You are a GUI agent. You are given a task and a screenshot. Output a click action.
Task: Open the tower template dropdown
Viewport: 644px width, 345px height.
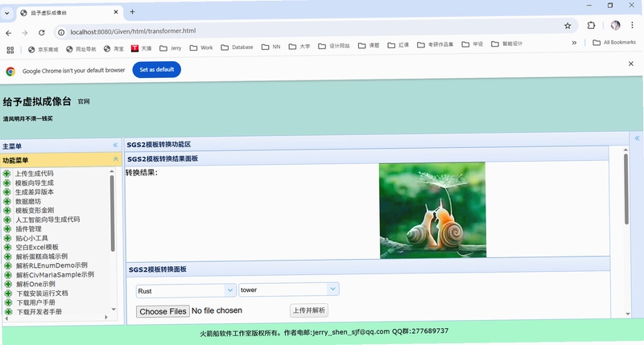[x=332, y=289]
